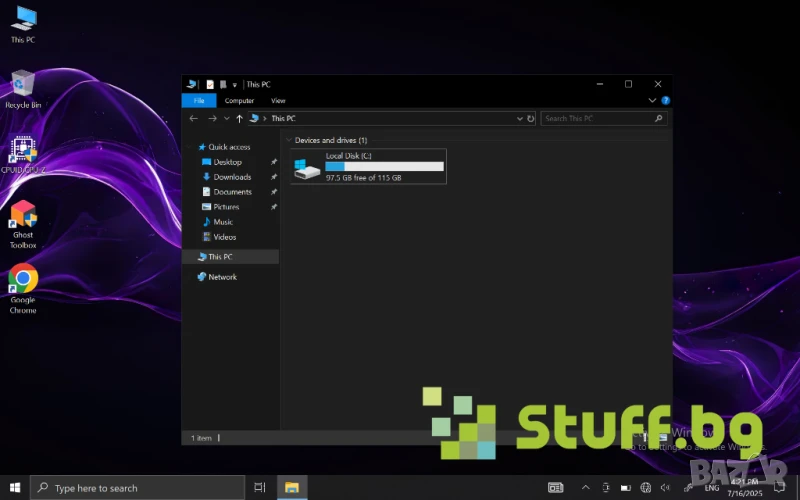The image size is (800, 500).
Task: Open the File ribbon tab
Action: click(x=199, y=101)
